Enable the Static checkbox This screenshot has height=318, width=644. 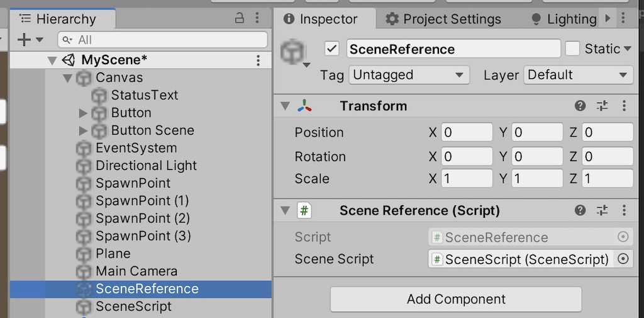[x=572, y=48]
